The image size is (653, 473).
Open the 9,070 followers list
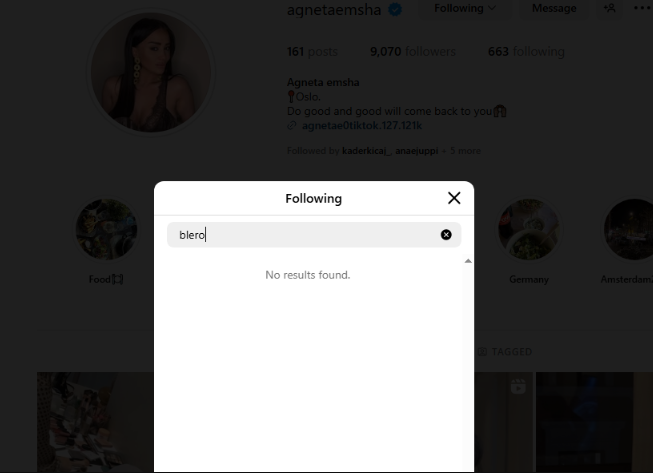(413, 52)
